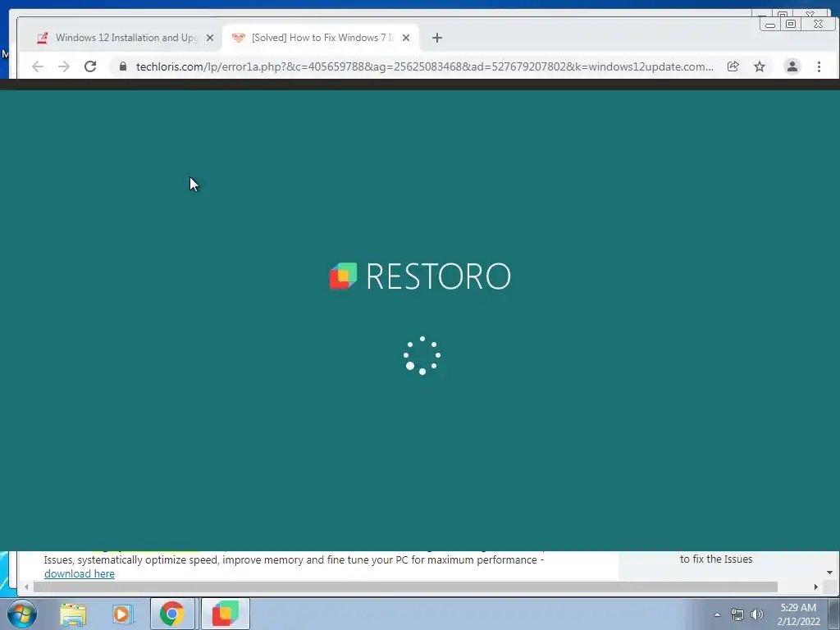
Task: Open Windows Explorer from taskbar
Action: tap(73, 614)
